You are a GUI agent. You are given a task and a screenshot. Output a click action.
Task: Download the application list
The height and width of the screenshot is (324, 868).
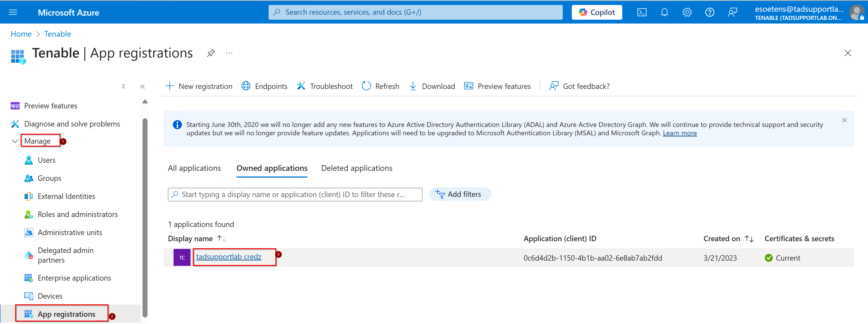tap(432, 86)
